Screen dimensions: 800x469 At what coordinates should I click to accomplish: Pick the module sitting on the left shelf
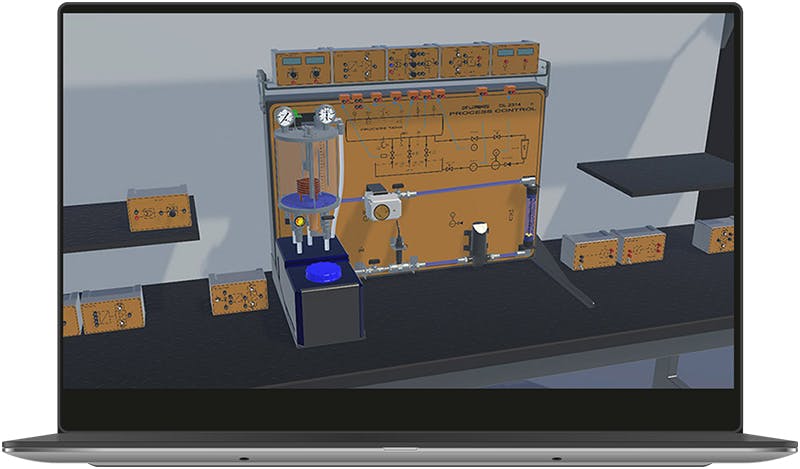point(159,209)
